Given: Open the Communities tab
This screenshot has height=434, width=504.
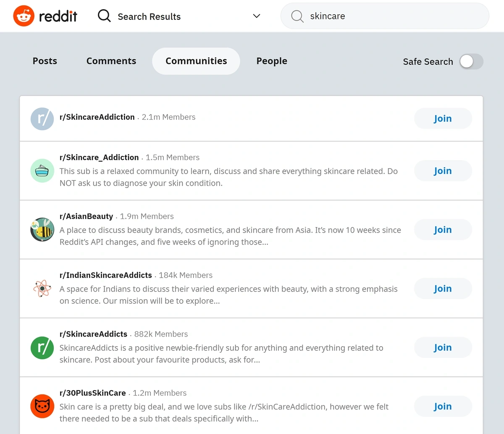Looking at the screenshot, I should click(x=196, y=61).
